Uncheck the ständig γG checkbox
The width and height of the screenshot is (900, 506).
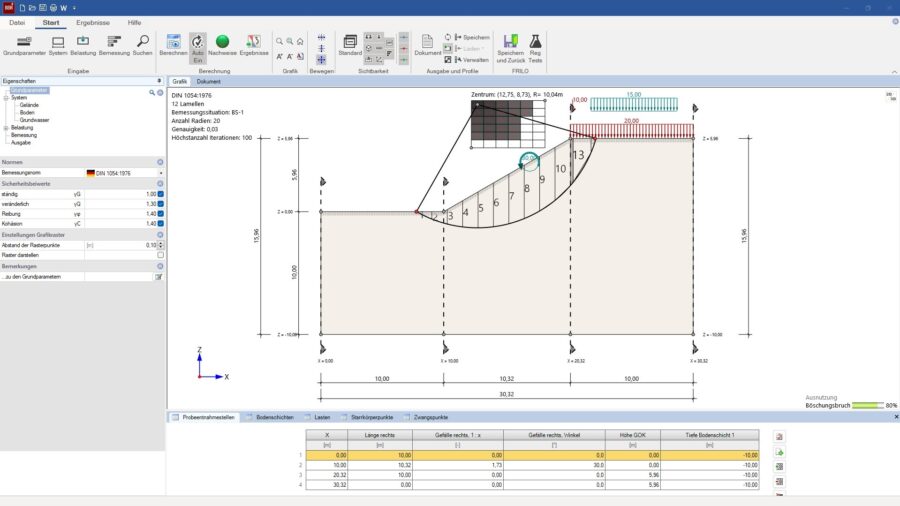(160, 193)
